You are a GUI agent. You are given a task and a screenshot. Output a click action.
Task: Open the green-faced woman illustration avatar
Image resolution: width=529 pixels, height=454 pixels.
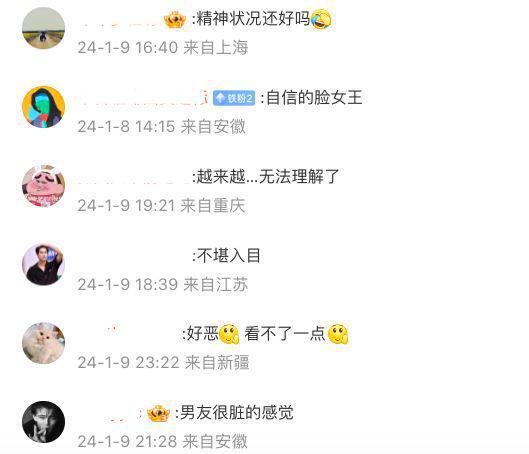pyautogui.click(x=44, y=107)
